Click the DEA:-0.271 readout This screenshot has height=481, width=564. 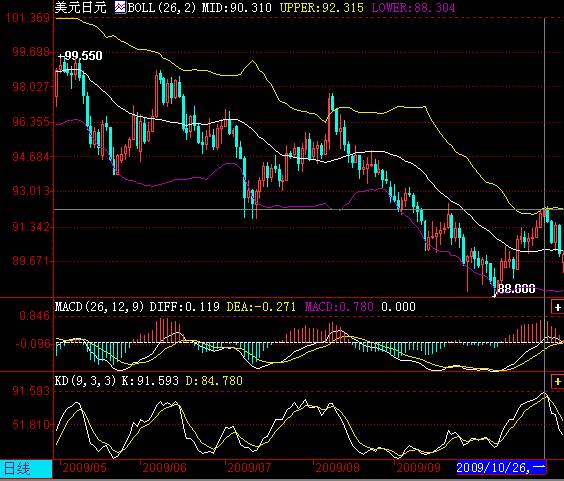click(261, 307)
